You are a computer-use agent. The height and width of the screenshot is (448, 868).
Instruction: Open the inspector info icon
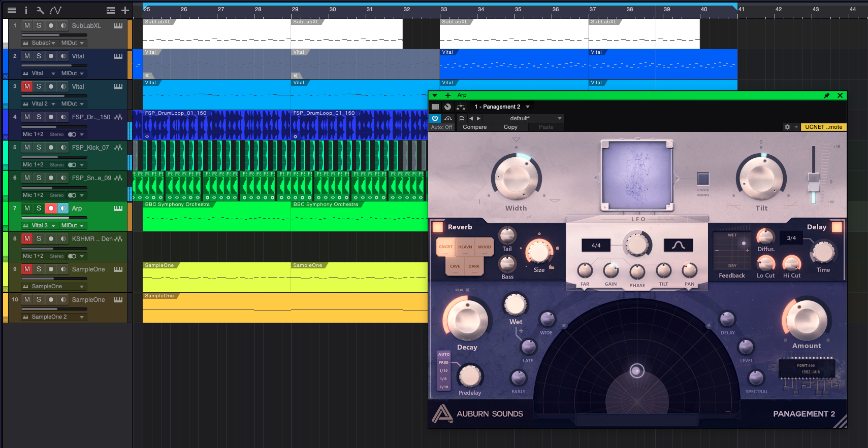[26, 10]
